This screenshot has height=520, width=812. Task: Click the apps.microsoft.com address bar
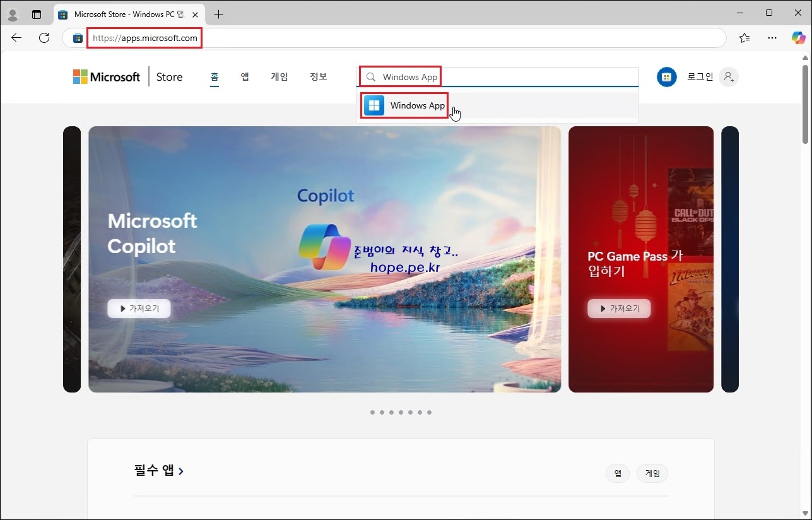[x=394, y=38]
